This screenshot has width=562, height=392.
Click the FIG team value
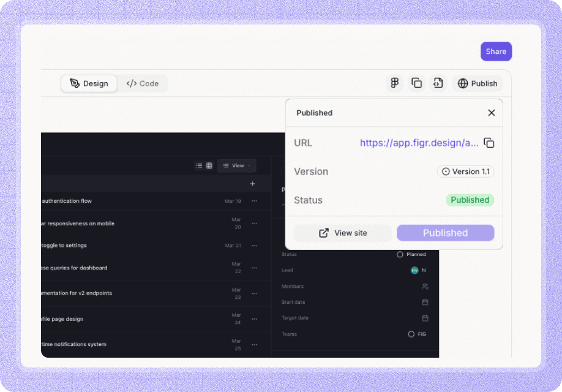click(x=417, y=334)
